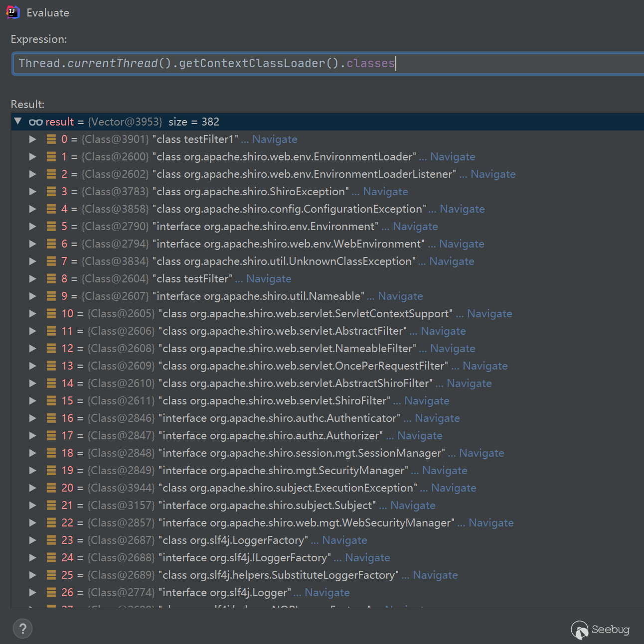Expand element 26 slf4j Logger node
The height and width of the screenshot is (644, 644).
click(33, 593)
